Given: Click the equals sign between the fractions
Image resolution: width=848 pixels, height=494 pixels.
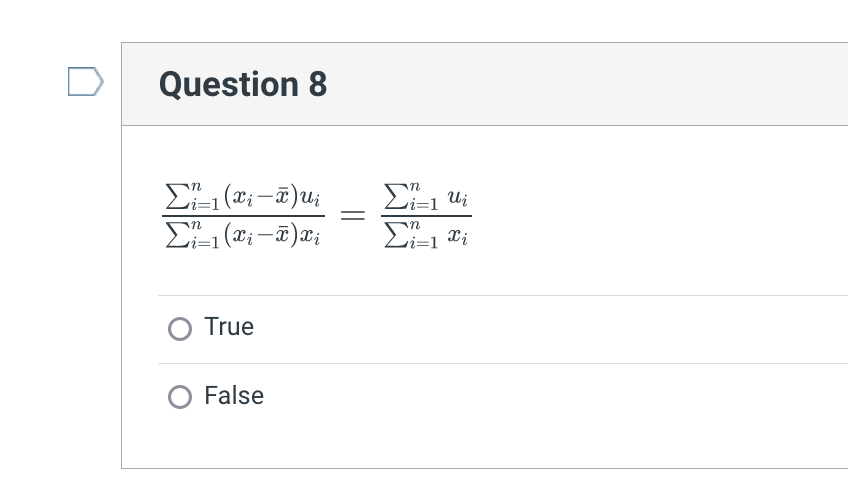Looking at the screenshot, I should pyautogui.click(x=350, y=215).
